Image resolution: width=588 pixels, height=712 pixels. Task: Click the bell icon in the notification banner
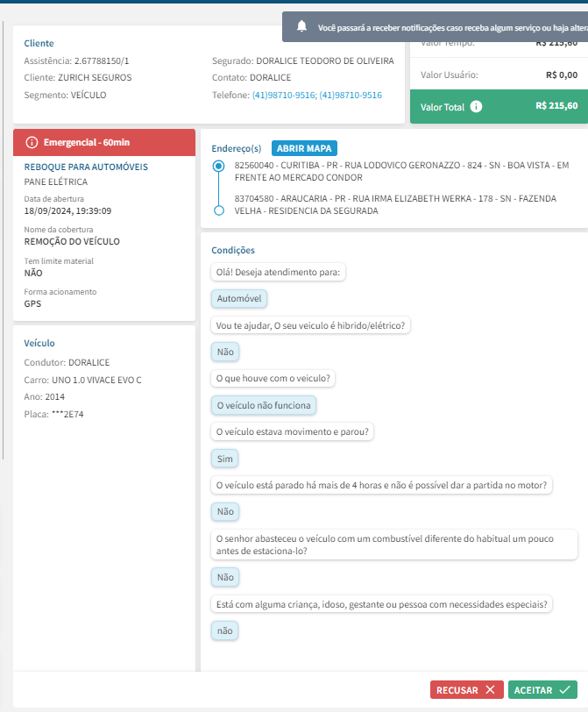pyautogui.click(x=302, y=28)
